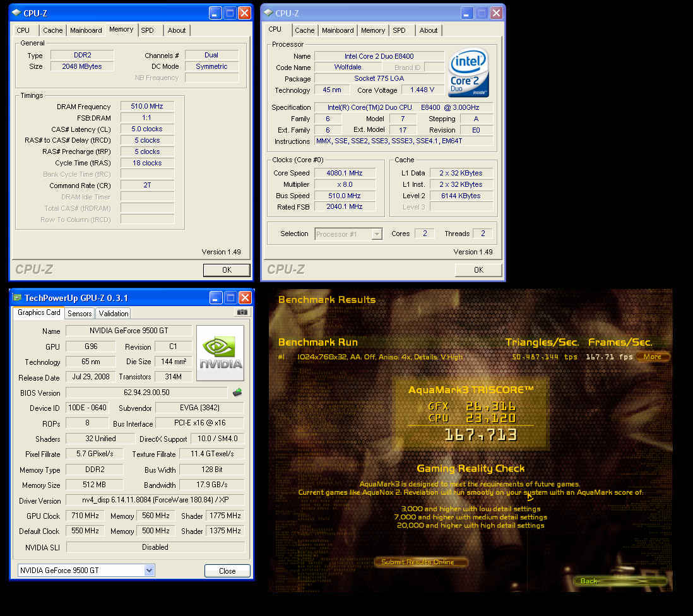Click the GPU Name field NVIDIA GeForce 9500 GT
693x616 pixels.
129,331
